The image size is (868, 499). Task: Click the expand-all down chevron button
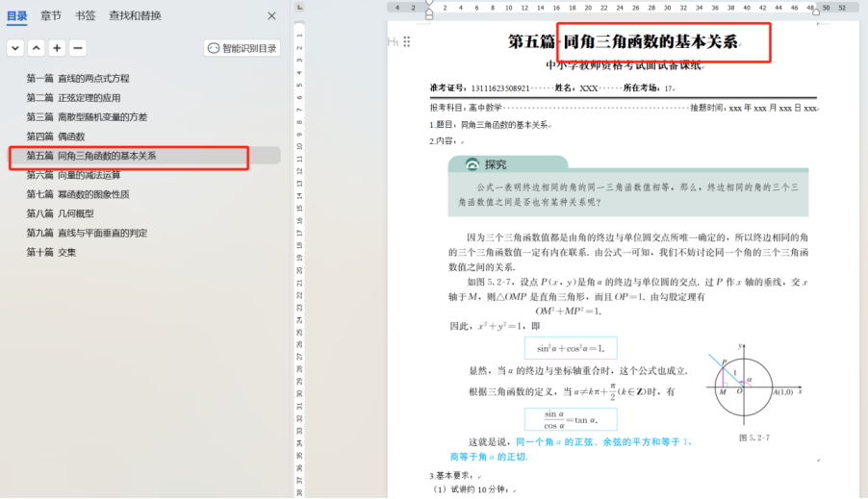(15, 48)
